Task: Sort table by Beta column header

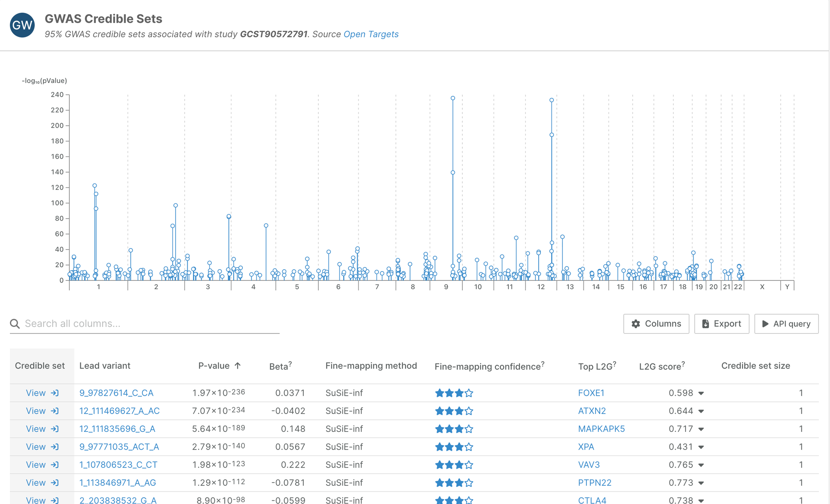Action: click(278, 366)
